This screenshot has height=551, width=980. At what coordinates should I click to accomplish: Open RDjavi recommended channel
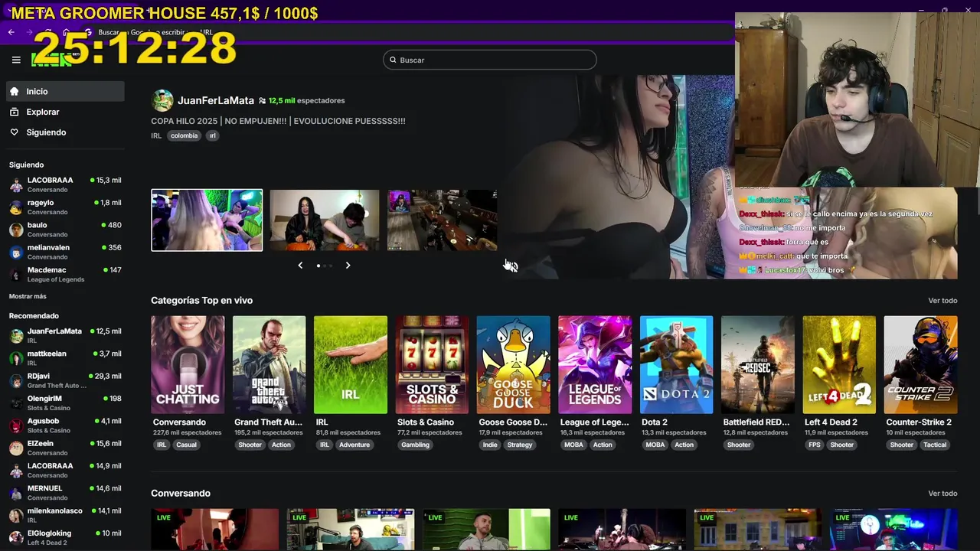[x=65, y=380]
